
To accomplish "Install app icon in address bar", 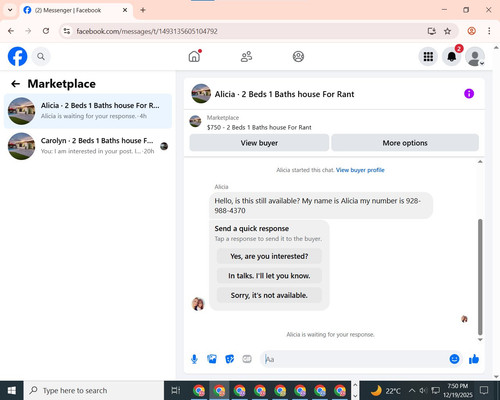I will coord(432,31).
